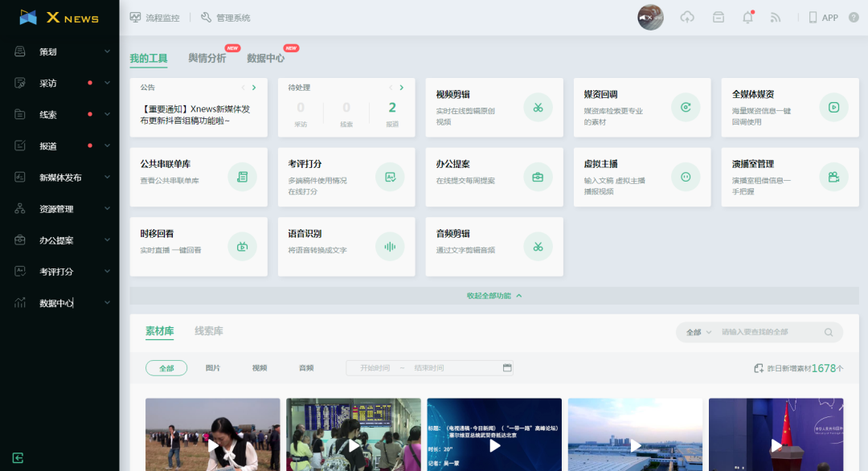Expand the 策划 sidebar menu
Screen dimensions: 868x471
(x=60, y=51)
